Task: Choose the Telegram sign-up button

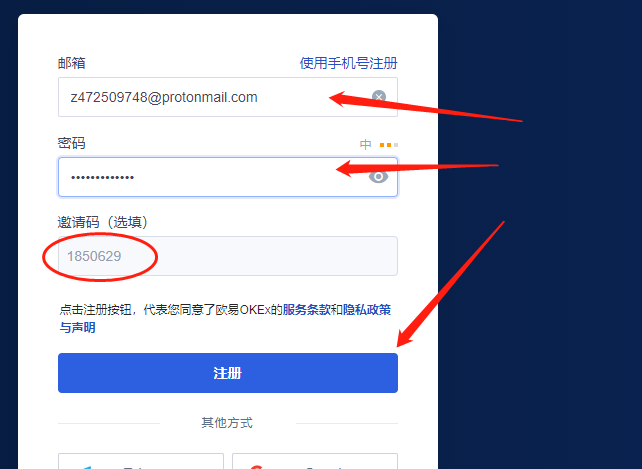Action: click(x=141, y=461)
